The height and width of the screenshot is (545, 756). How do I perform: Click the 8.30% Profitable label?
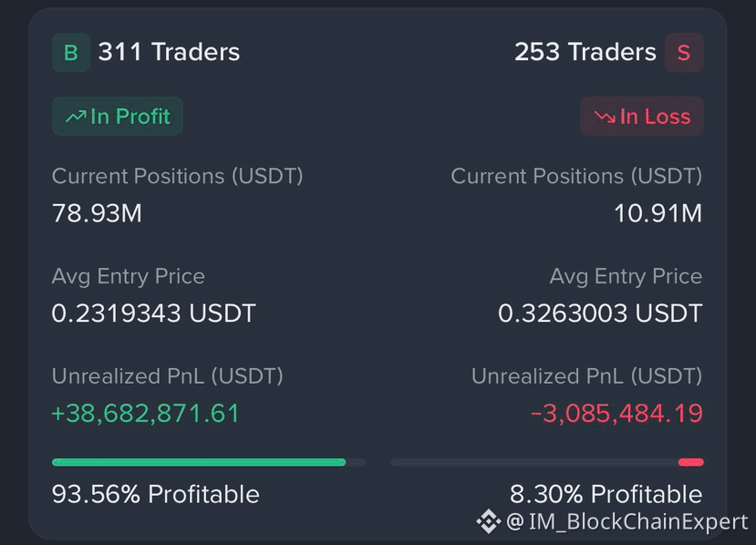pyautogui.click(x=606, y=494)
